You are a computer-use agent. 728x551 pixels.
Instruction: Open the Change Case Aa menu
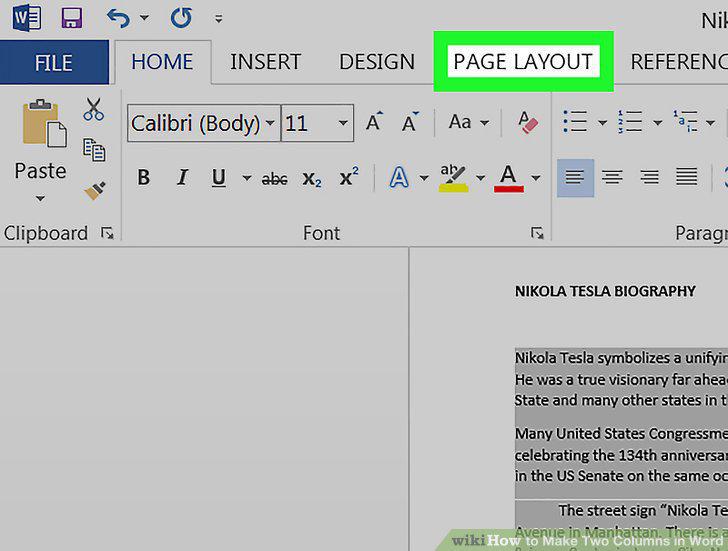(469, 122)
